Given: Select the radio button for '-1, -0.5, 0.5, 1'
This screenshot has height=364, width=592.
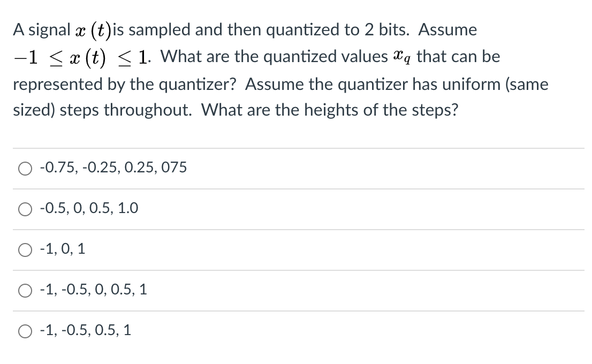Looking at the screenshot, I should [25, 331].
